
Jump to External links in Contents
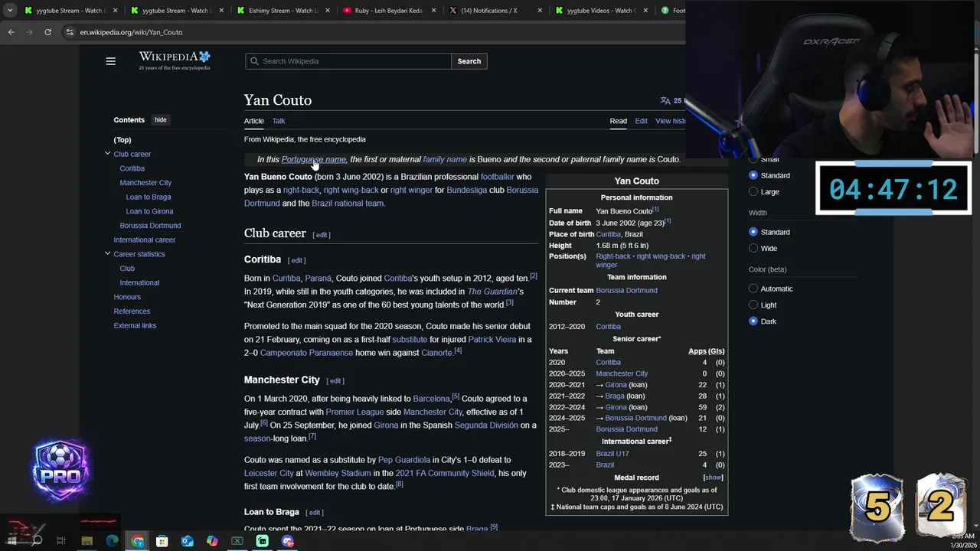[x=135, y=326]
